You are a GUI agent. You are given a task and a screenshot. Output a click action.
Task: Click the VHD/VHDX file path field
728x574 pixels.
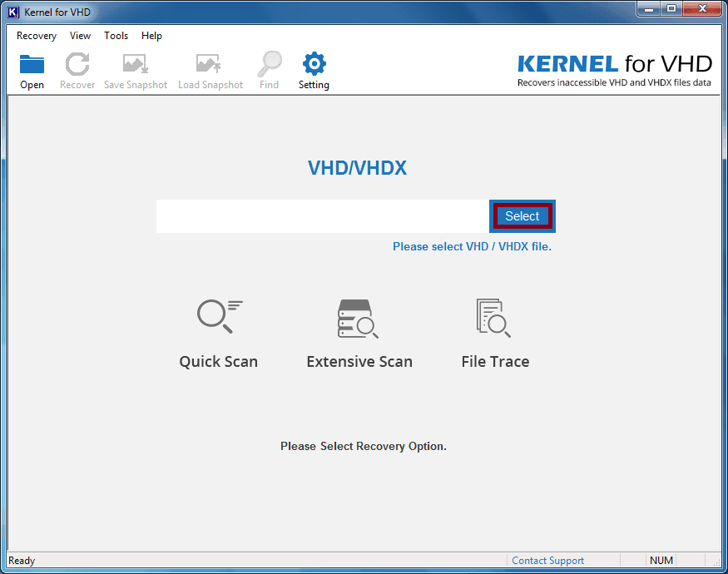(323, 216)
